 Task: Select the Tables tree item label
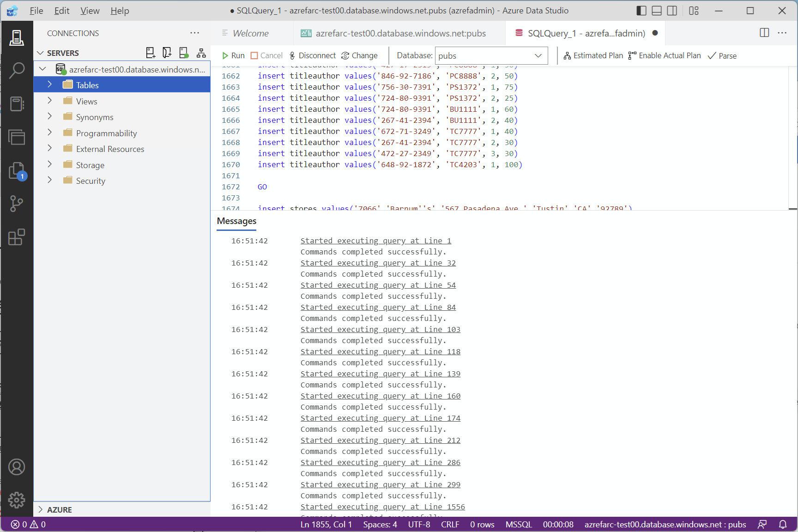click(87, 85)
